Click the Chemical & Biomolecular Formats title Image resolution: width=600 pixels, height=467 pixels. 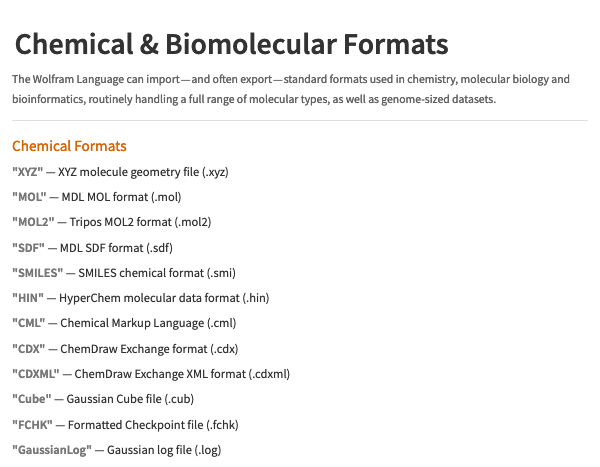232,44
